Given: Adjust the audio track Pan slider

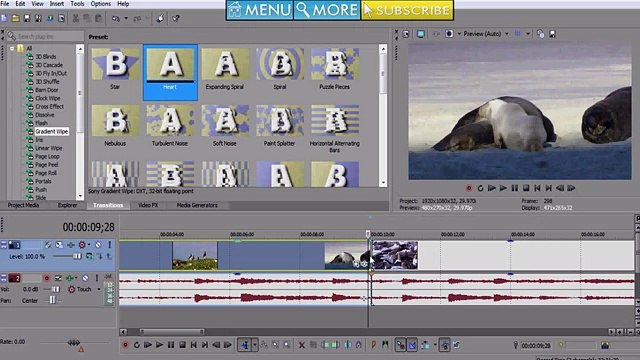Looking at the screenshot, I should tap(52, 300).
